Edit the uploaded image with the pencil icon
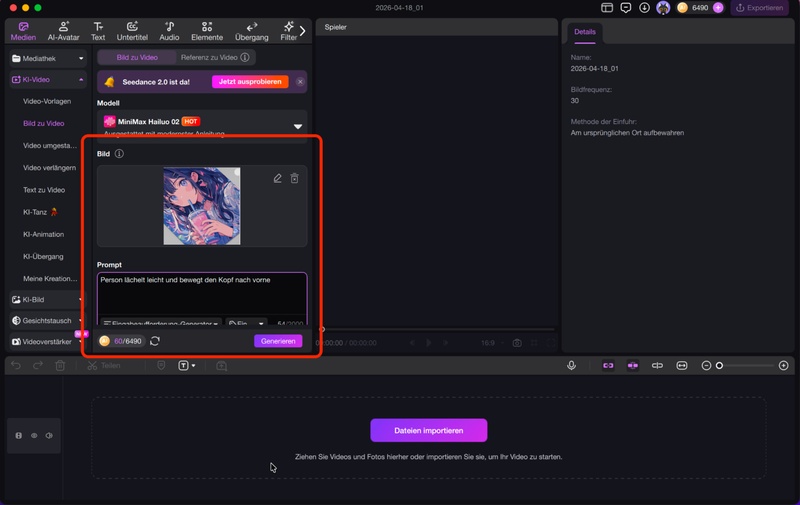 pyautogui.click(x=277, y=178)
